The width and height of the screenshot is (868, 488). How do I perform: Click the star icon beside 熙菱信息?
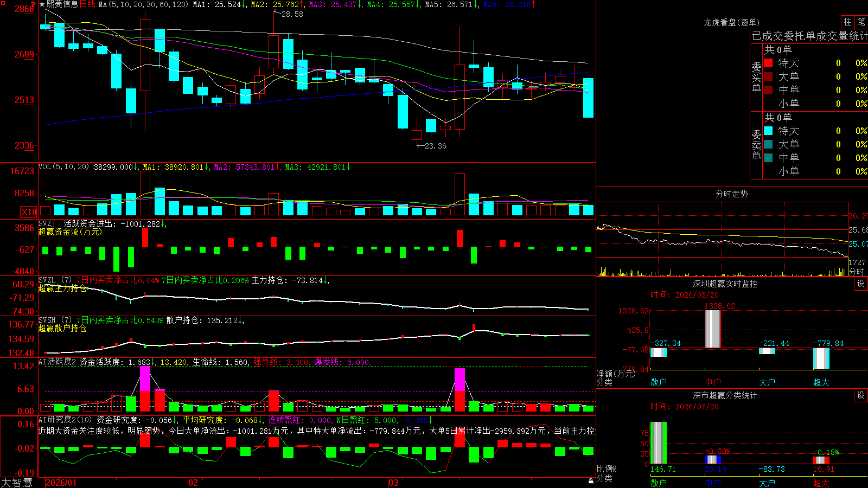point(42,4)
